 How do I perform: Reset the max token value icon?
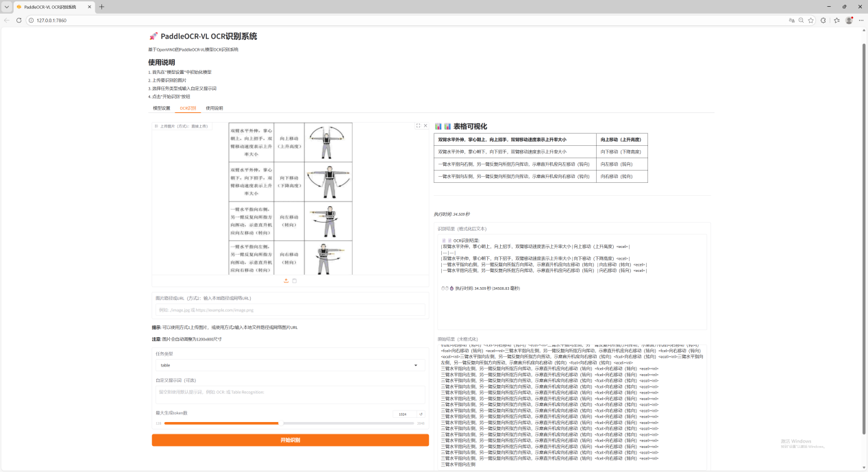click(421, 414)
